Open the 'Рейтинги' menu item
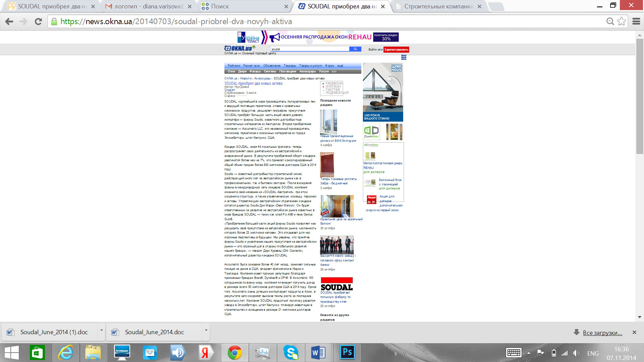 pos(234,66)
